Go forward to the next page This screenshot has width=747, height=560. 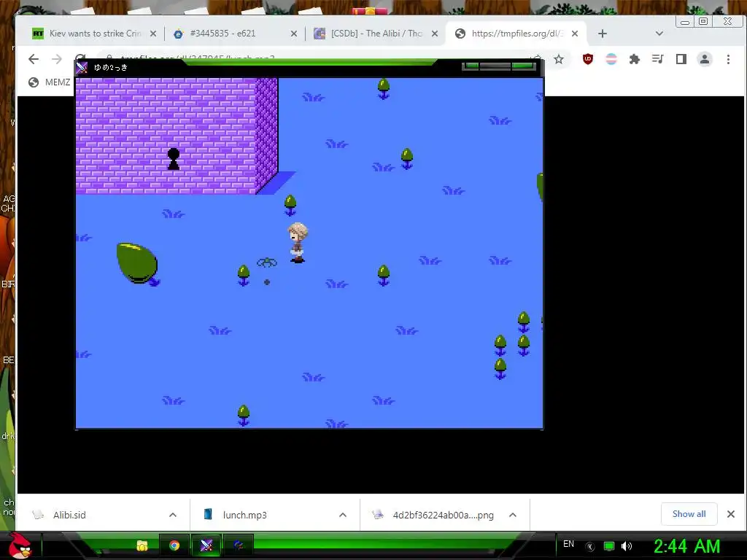(x=57, y=59)
